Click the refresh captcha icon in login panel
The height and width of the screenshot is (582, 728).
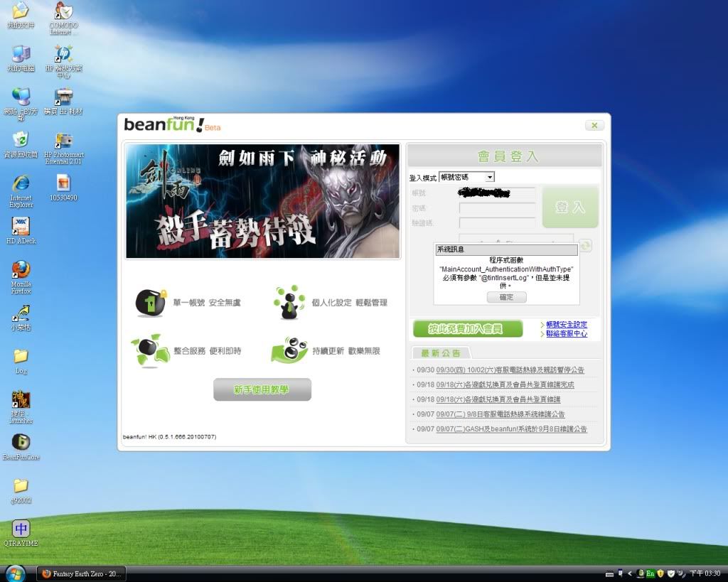tap(586, 245)
